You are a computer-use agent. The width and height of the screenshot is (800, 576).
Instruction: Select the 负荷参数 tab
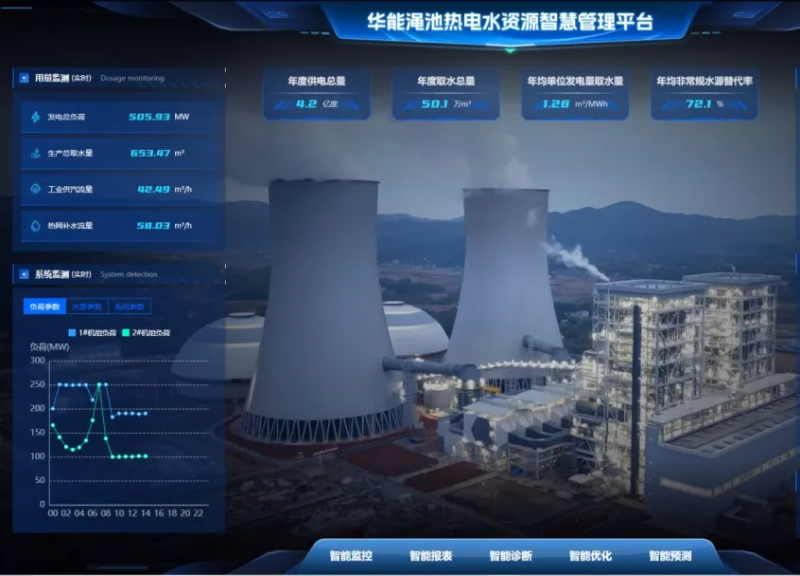click(x=44, y=307)
